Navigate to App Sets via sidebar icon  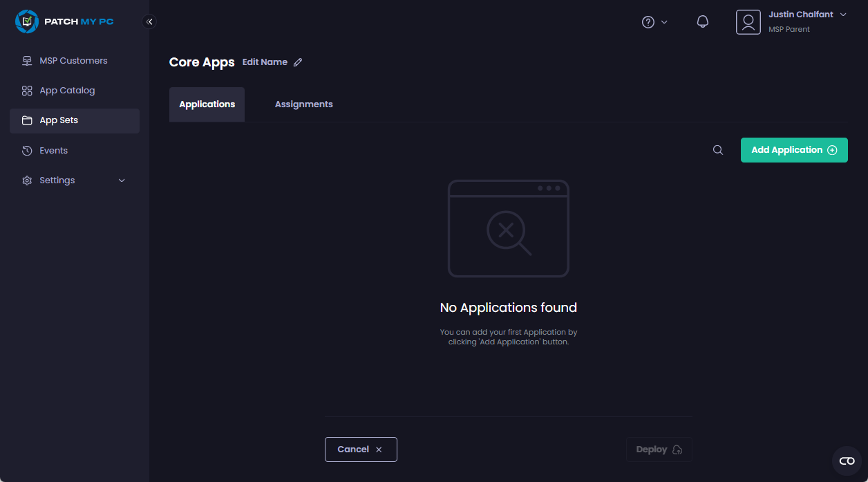point(27,120)
